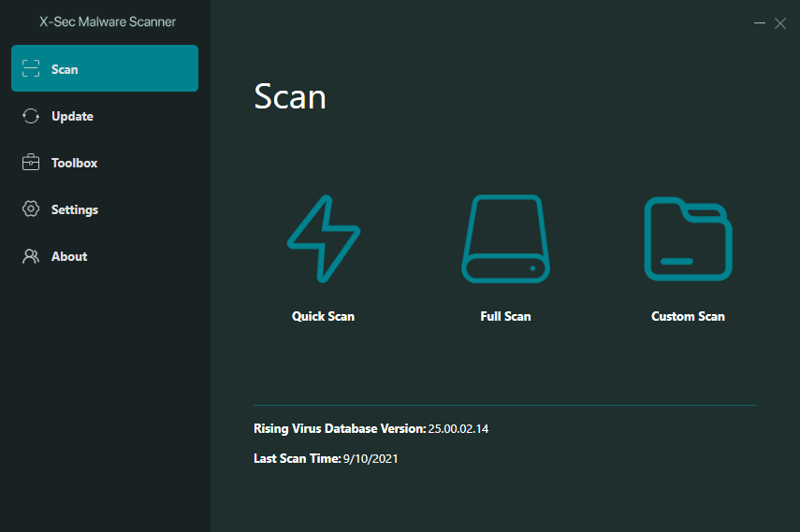The height and width of the screenshot is (532, 800).
Task: Minimize the X-Sec Malware Scanner window
Action: (760, 23)
